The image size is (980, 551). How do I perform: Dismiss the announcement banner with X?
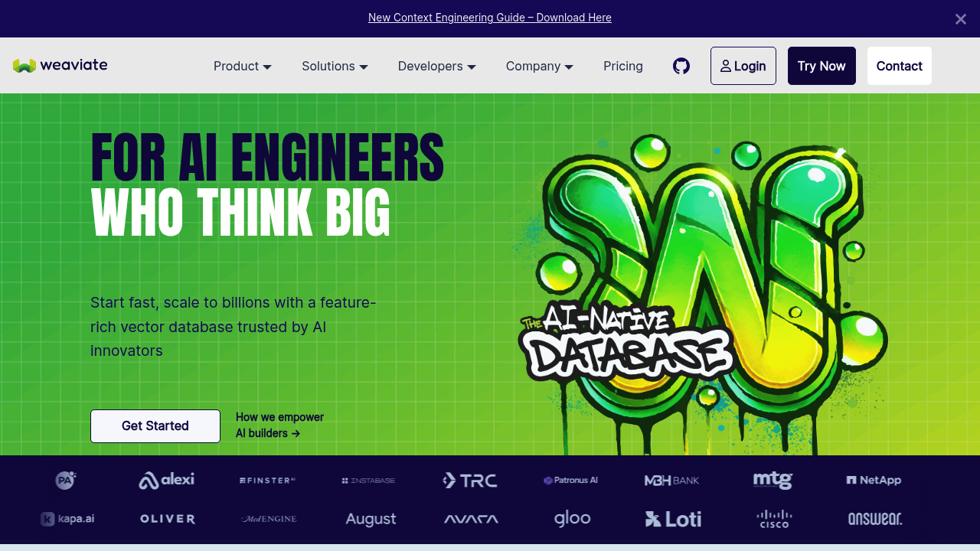click(960, 19)
